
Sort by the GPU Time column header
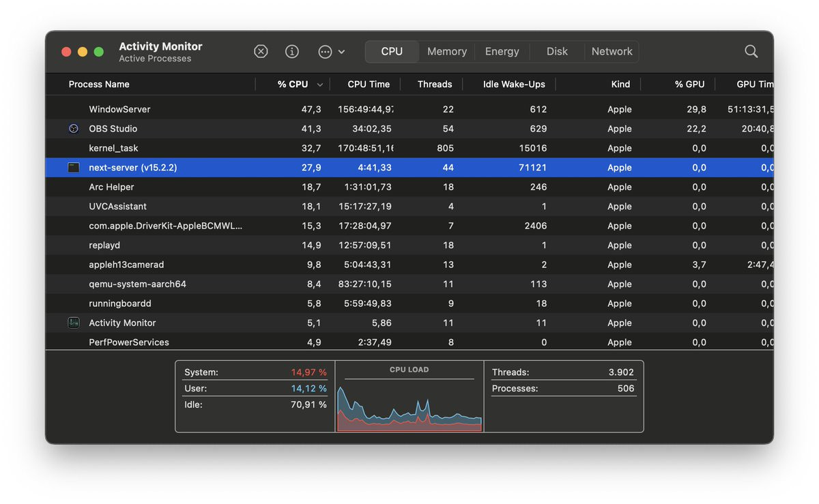755,84
